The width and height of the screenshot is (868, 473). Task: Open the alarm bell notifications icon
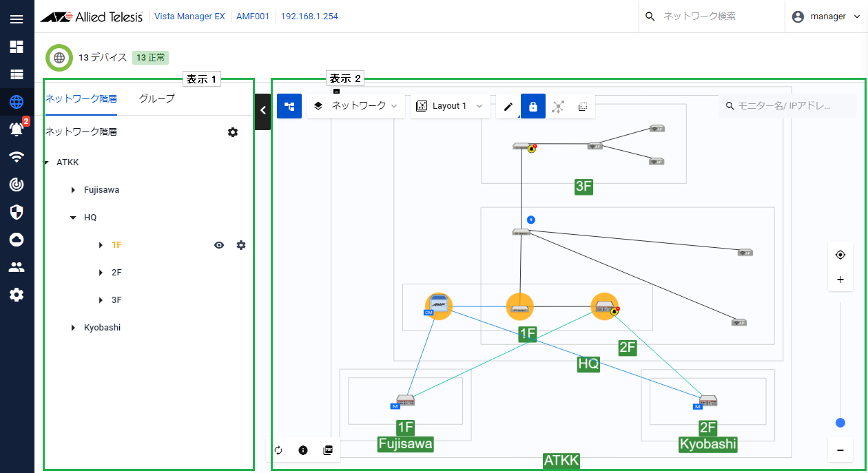[x=17, y=129]
